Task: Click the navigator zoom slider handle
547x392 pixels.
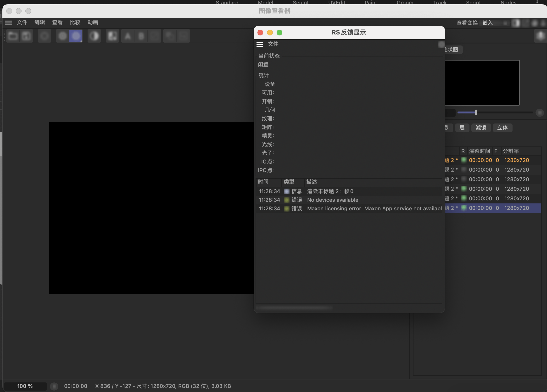Action: click(x=476, y=112)
